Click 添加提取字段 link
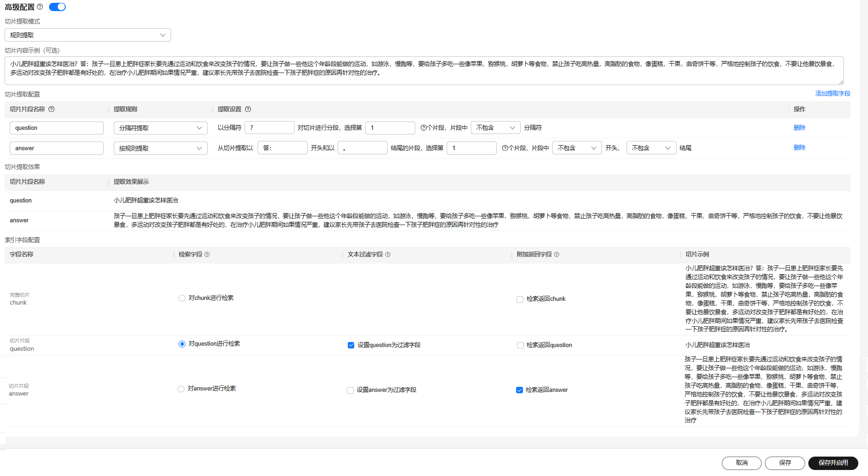 832,94
